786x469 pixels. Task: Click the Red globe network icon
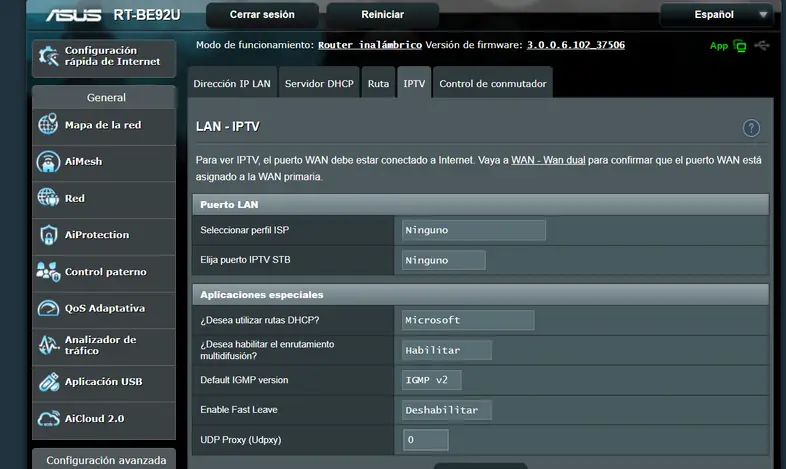[x=48, y=198]
